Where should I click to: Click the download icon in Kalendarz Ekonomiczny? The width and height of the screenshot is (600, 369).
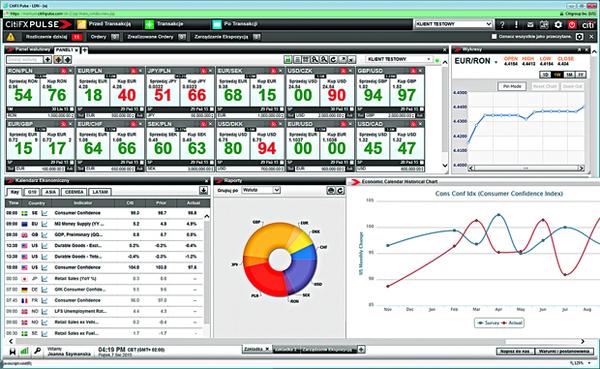pos(203,191)
